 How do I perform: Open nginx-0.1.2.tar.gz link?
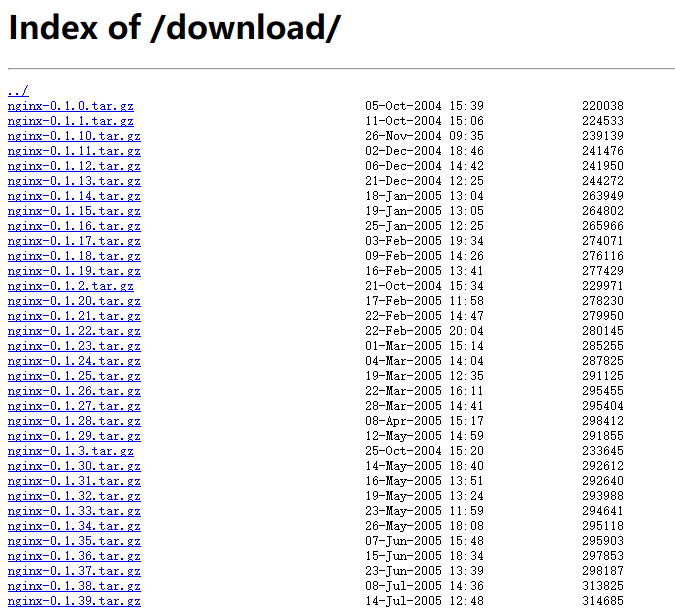pyautogui.click(x=71, y=286)
